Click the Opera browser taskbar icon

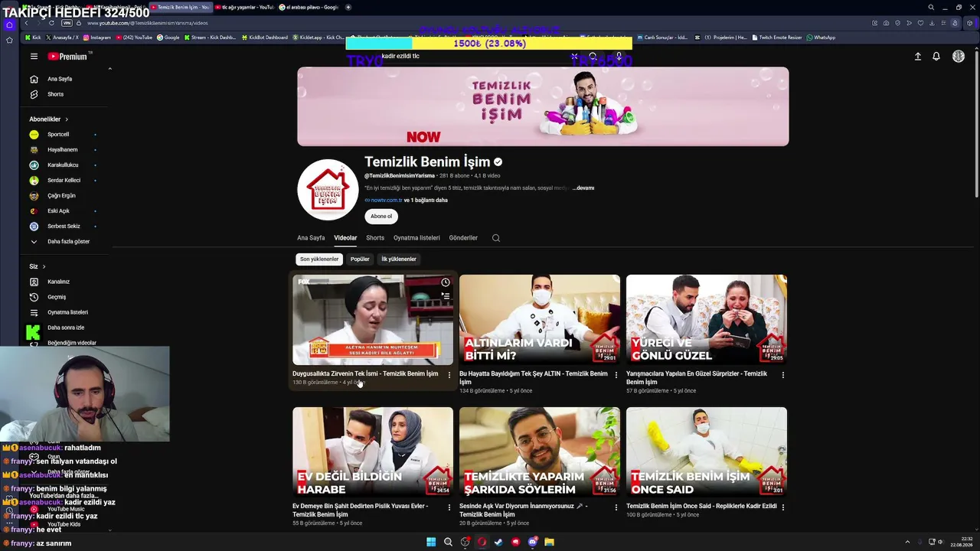[x=482, y=542]
